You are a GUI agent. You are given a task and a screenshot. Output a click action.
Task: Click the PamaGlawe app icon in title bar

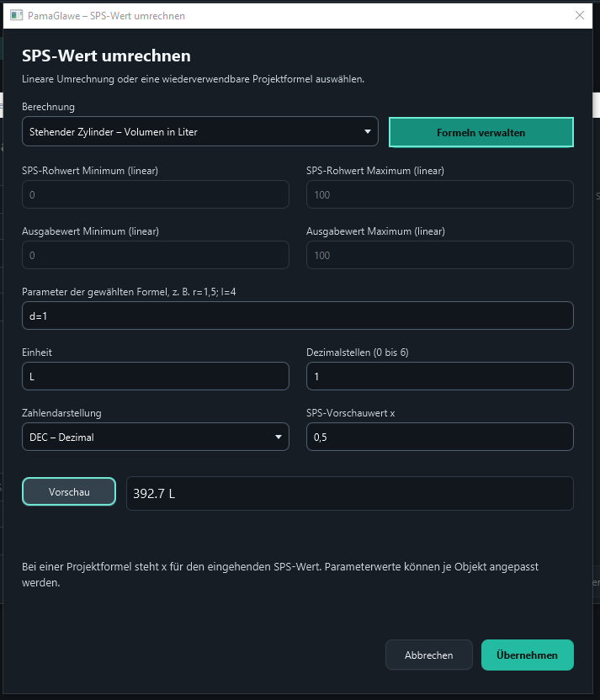click(17, 16)
